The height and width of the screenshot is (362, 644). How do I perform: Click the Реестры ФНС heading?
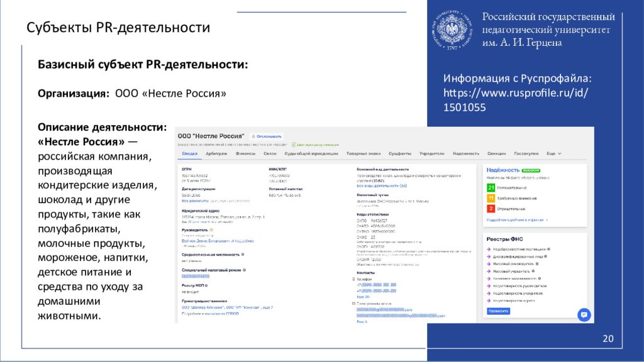[504, 239]
